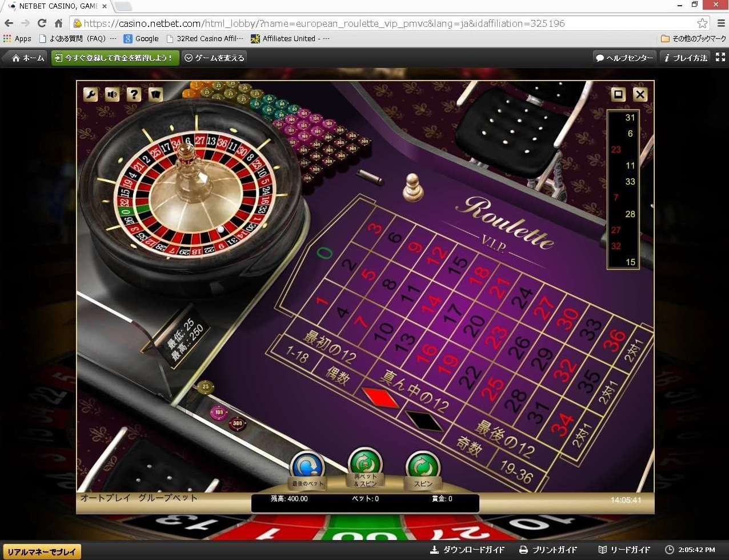Click リアルマネーでプレイ real money button

[x=42, y=551]
